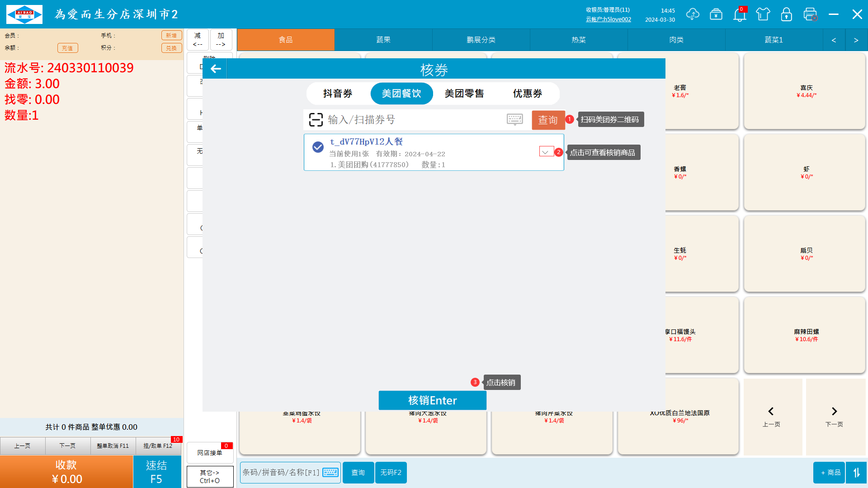
Task: Open 热菜 category tab
Action: (x=579, y=40)
